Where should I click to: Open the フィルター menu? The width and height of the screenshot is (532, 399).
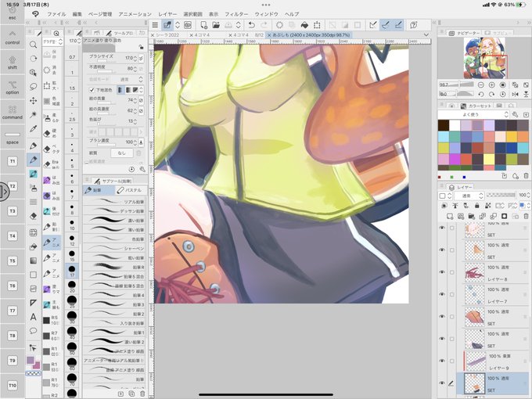point(236,14)
